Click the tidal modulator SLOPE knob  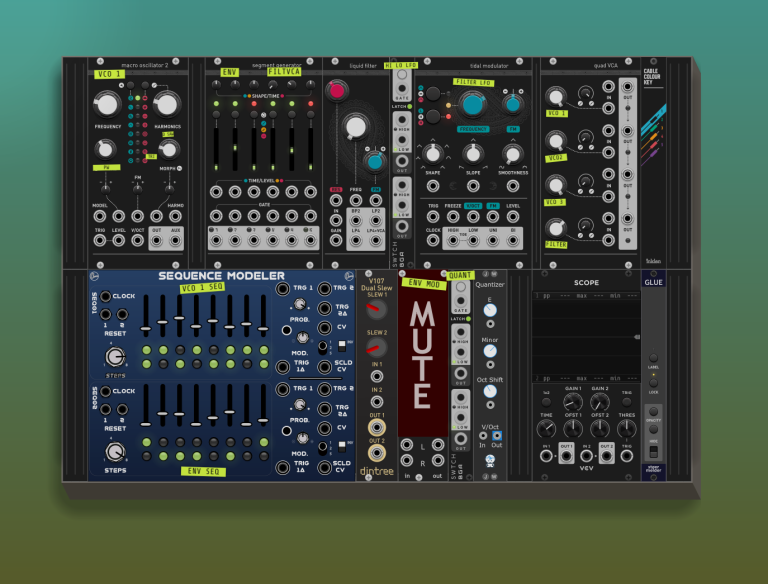(473, 154)
